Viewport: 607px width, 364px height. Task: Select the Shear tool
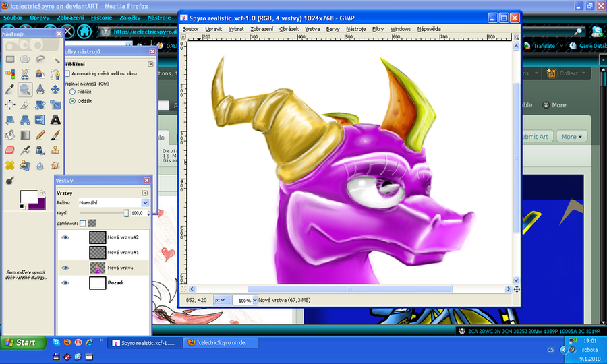[10, 120]
